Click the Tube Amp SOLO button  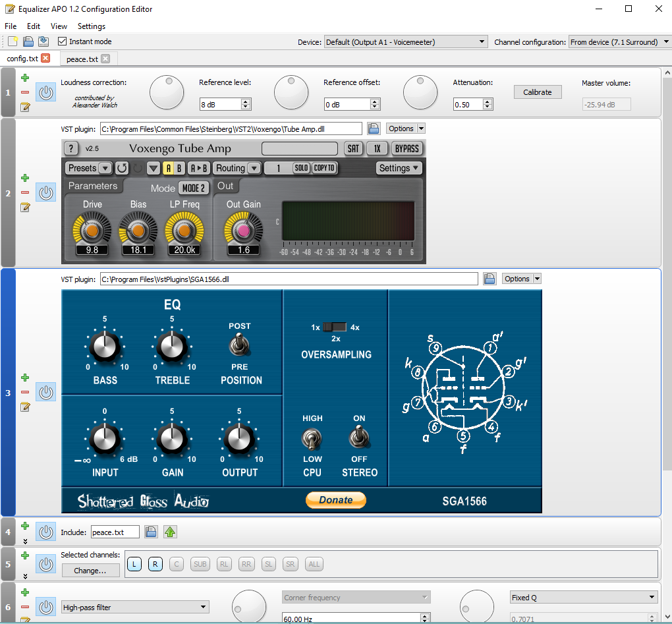[x=301, y=168]
